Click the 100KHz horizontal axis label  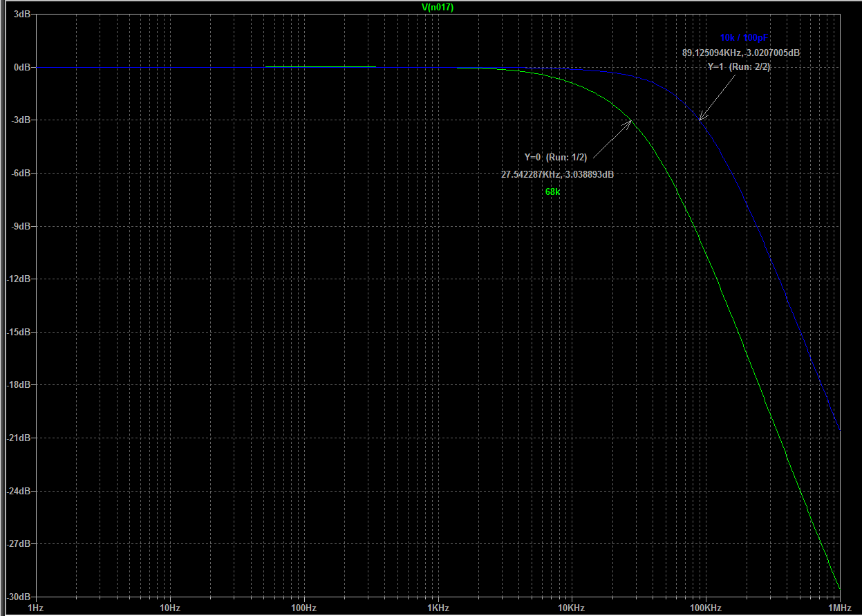[706, 608]
